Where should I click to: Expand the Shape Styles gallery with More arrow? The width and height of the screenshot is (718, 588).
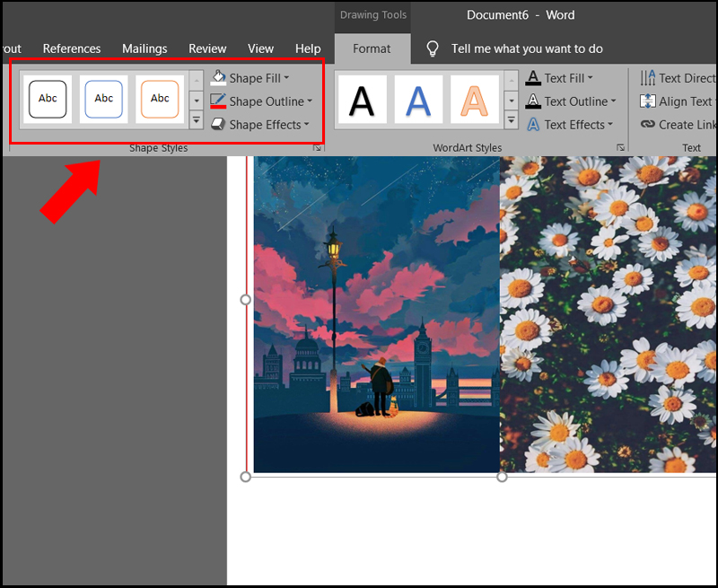coord(196,118)
